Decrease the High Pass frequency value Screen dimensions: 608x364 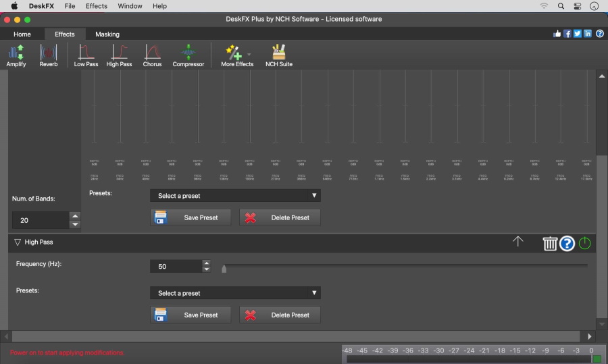[206, 269]
